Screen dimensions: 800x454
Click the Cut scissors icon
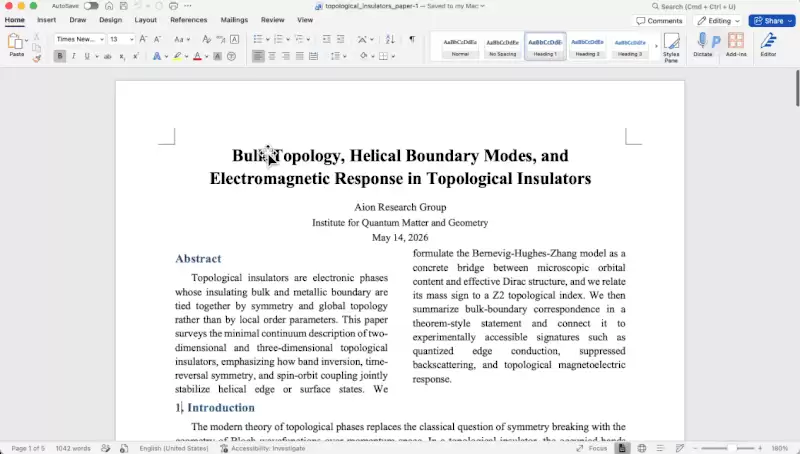pos(37,37)
